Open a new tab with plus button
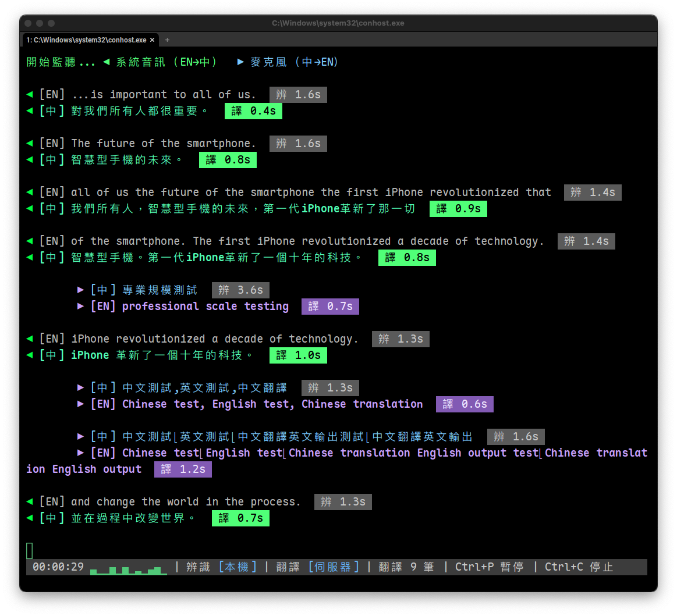 [x=167, y=40]
